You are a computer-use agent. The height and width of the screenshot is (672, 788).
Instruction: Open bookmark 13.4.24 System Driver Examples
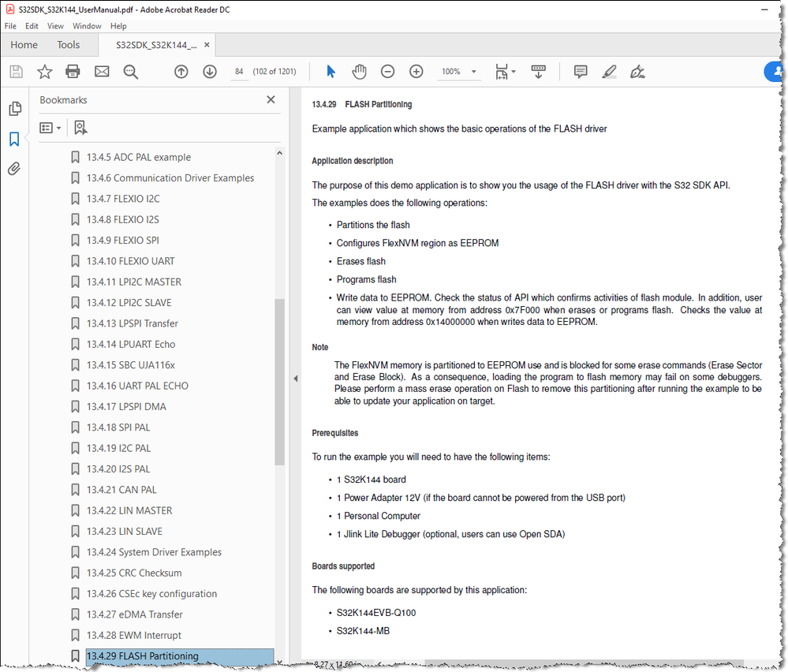click(x=154, y=552)
